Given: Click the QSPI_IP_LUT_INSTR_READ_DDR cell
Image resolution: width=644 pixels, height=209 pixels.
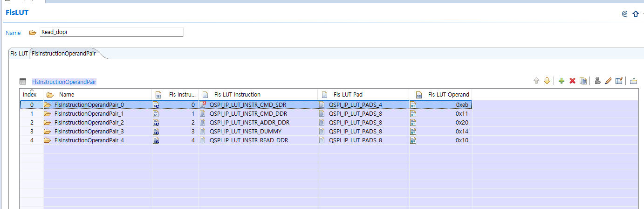Looking at the screenshot, I should 258,140.
